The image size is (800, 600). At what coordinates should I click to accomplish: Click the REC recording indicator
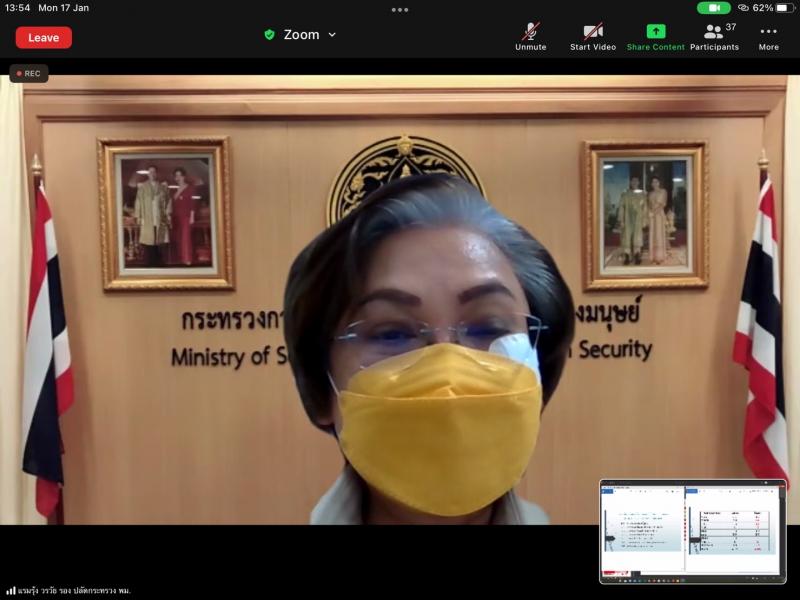click(x=29, y=73)
